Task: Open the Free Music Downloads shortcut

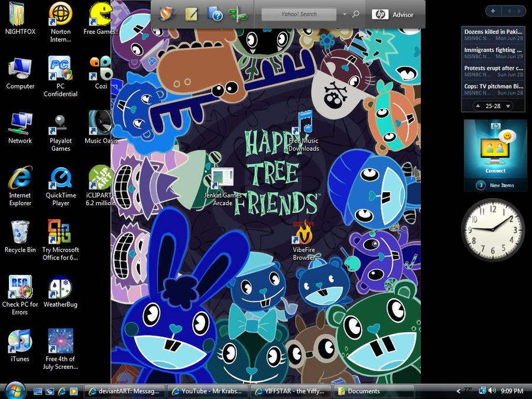Action: [x=304, y=132]
